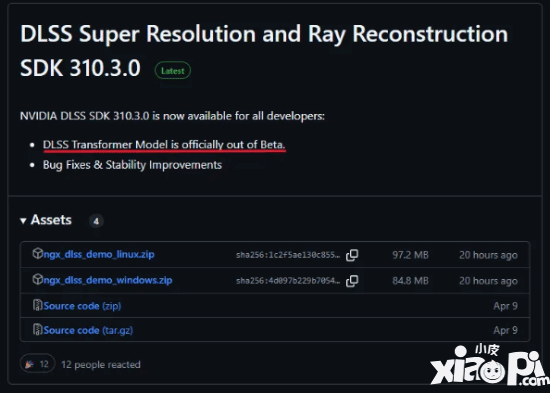550x393 pixels.
Task: Click the xiaopi.com watermark logo
Action: [x=490, y=365]
